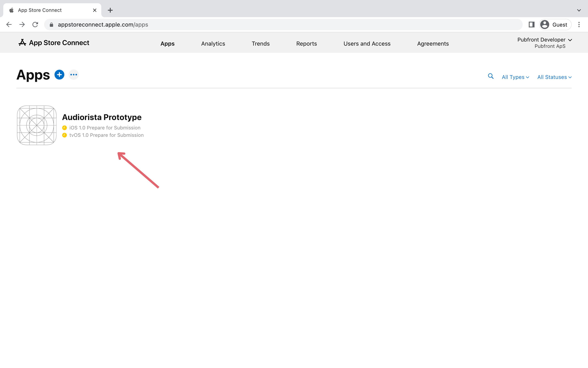
Task: Select the Apps navigation item
Action: 167,44
